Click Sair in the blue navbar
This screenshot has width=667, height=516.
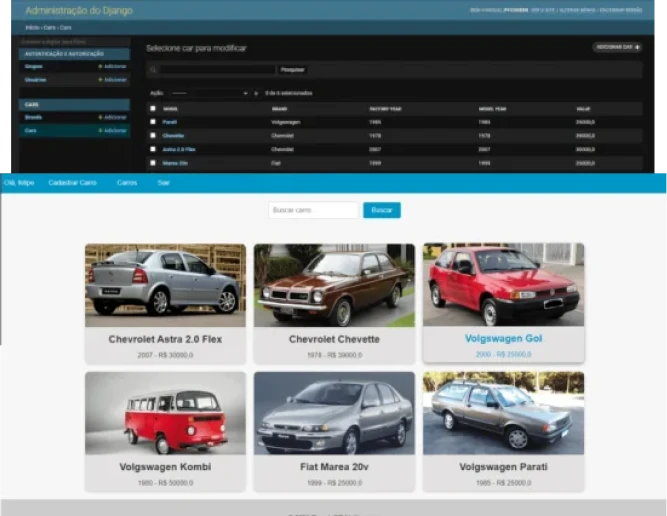coord(163,182)
